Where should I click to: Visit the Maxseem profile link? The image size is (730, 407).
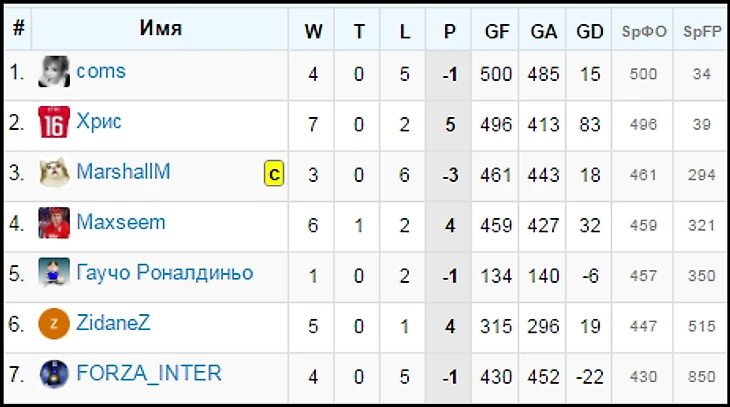pyautogui.click(x=121, y=222)
